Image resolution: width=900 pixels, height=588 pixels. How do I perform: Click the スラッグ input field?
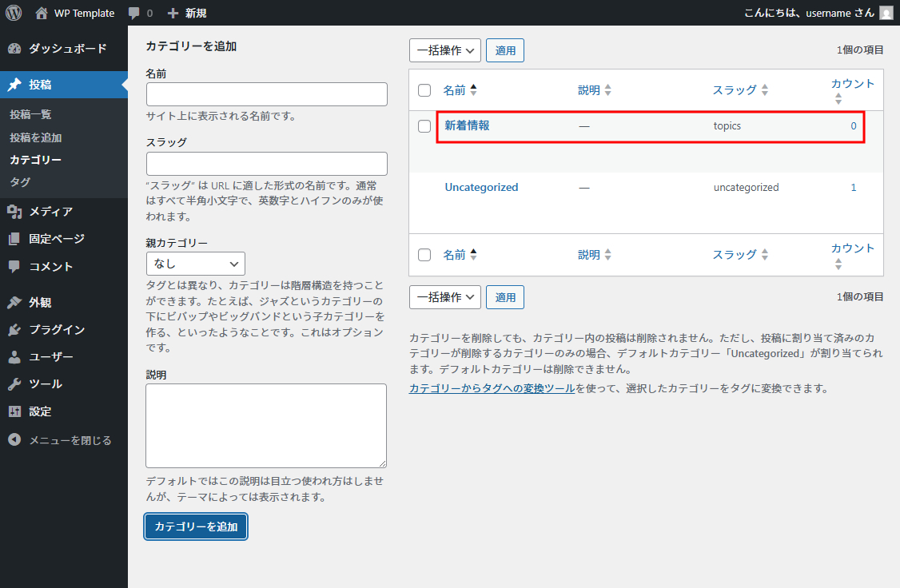coord(267,164)
